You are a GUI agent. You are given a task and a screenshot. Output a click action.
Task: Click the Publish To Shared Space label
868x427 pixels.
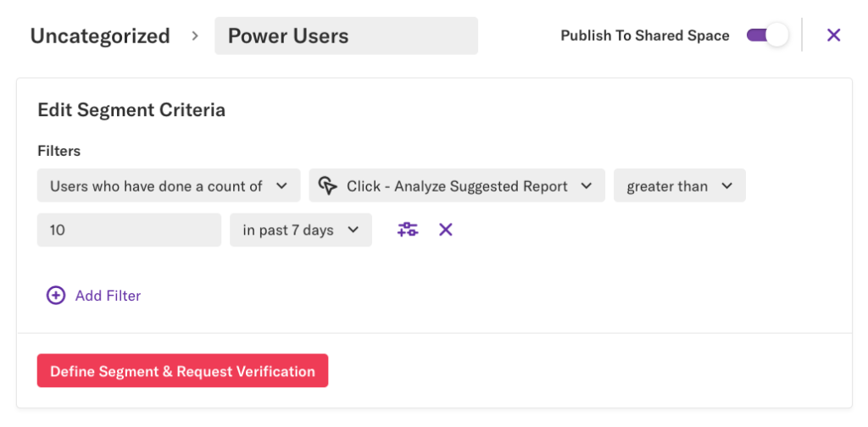pyautogui.click(x=644, y=36)
